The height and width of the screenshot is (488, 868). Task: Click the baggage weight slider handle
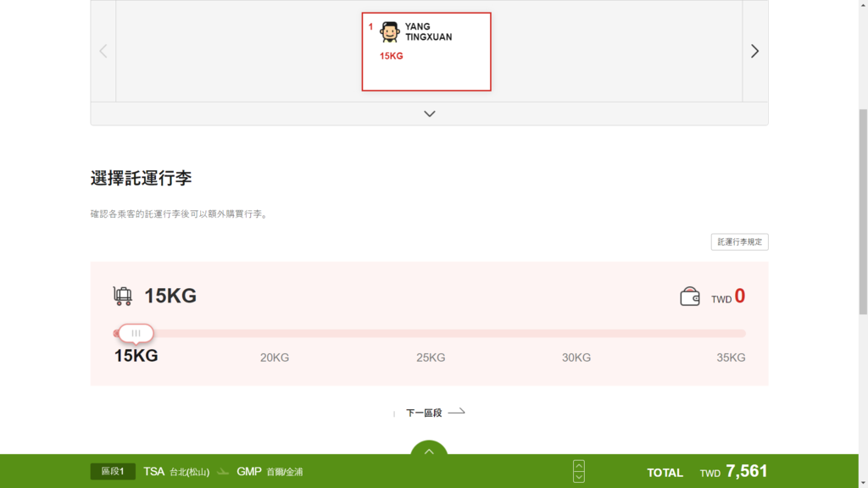click(x=136, y=333)
